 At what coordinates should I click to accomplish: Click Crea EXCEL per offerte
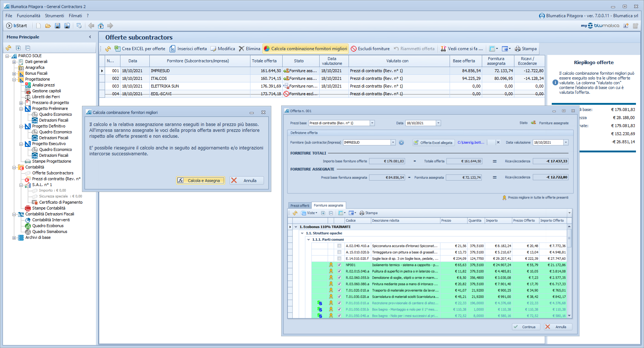[x=140, y=49]
